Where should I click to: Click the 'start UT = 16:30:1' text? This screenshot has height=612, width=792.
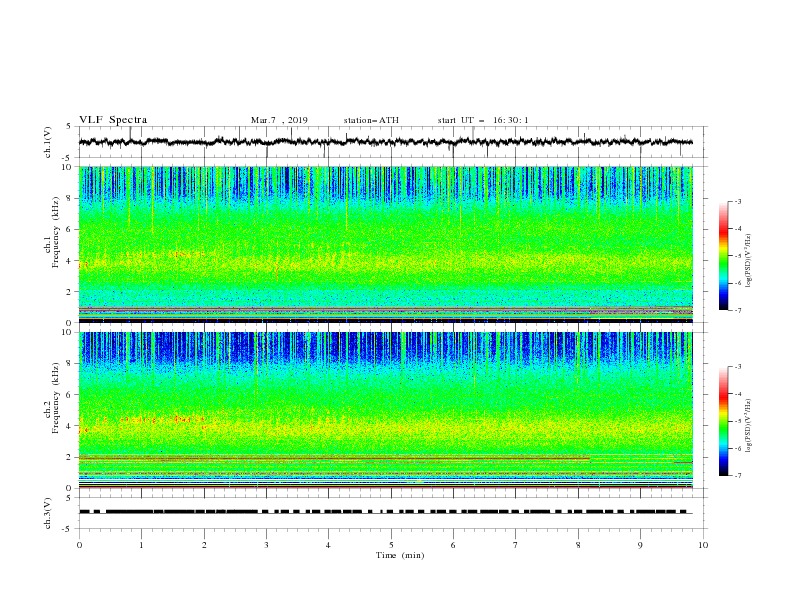(x=483, y=120)
